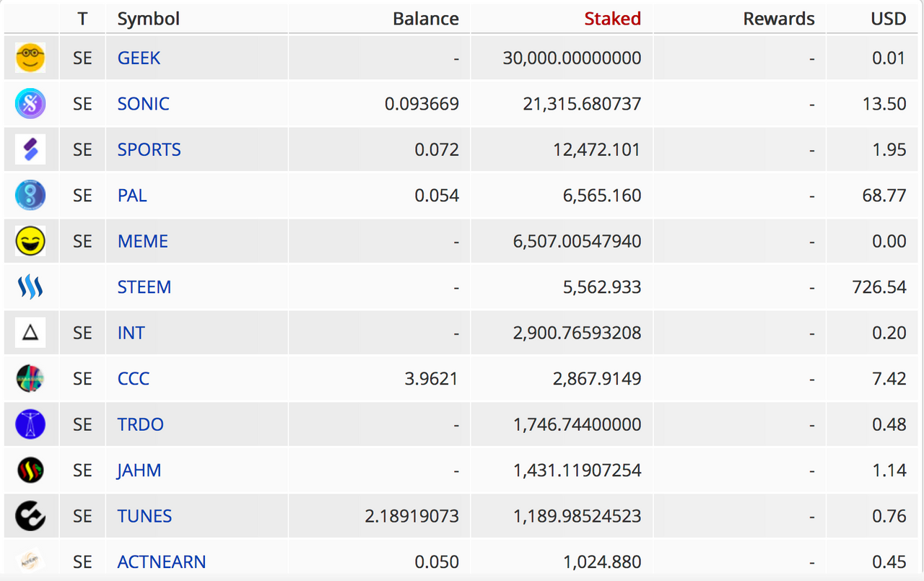The width and height of the screenshot is (924, 581).
Task: Sort by the Rewards column header
Action: pyautogui.click(x=779, y=18)
